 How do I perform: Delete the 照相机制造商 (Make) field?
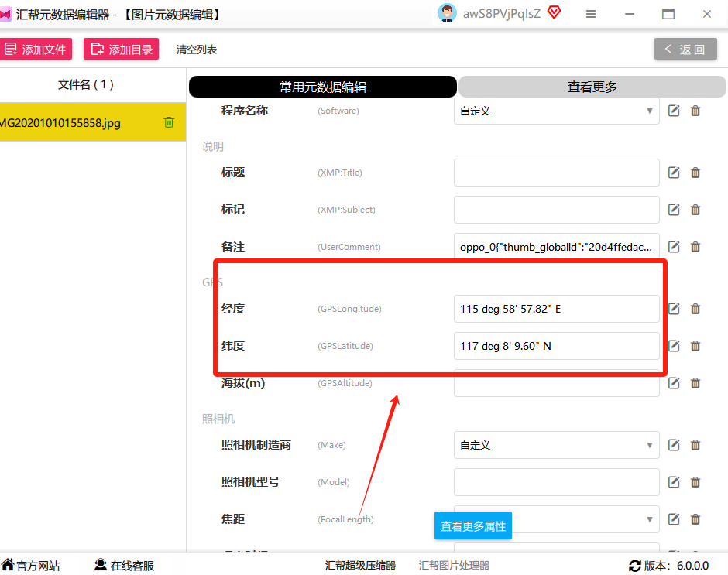point(695,445)
